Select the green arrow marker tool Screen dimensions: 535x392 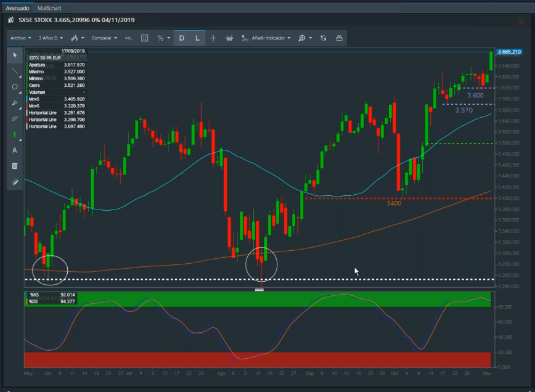(15, 134)
